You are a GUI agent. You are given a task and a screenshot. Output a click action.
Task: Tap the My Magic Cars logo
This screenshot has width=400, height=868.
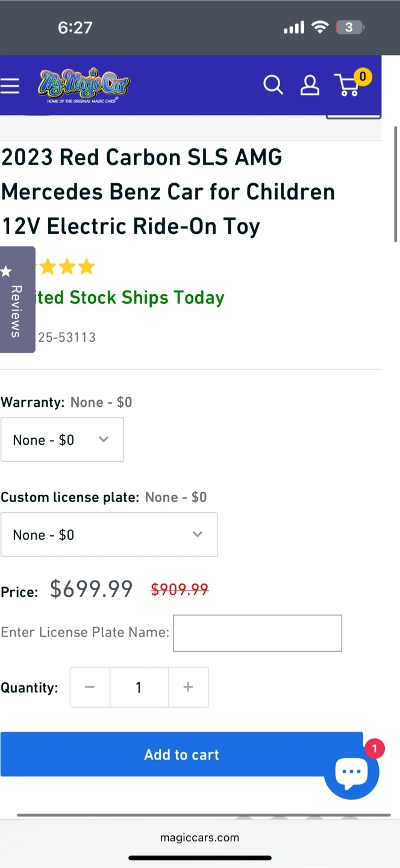tap(84, 85)
